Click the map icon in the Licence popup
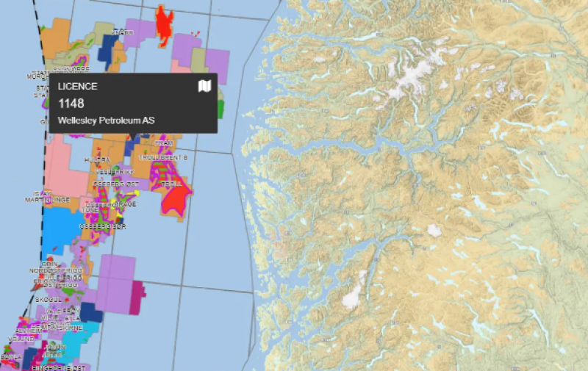588x371 pixels. pyautogui.click(x=205, y=87)
